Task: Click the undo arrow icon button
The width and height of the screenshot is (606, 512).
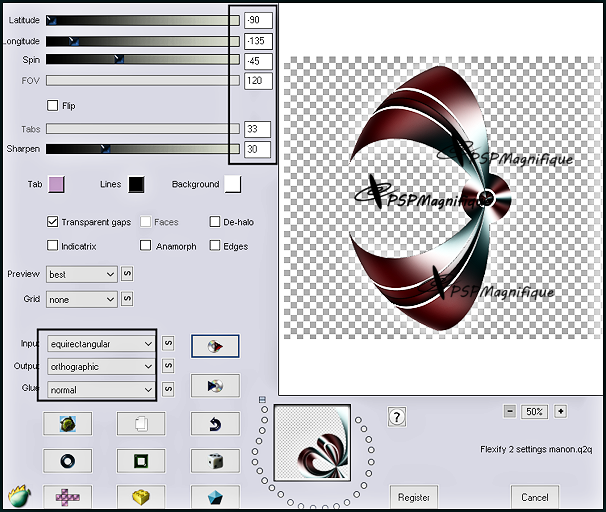Action: coord(214,424)
